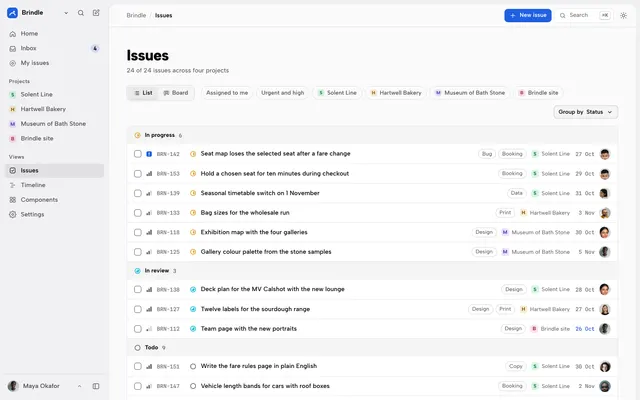Click the assignee avatar on BRN-142 row

(604, 154)
